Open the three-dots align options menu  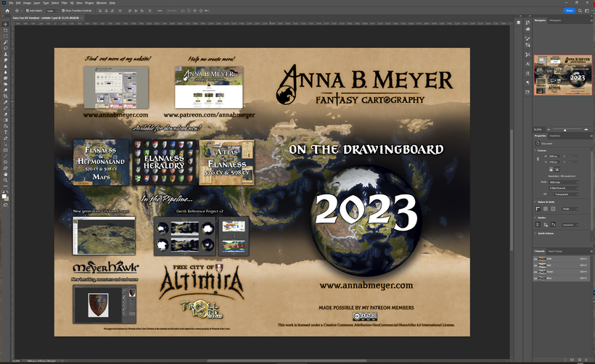[x=160, y=11]
